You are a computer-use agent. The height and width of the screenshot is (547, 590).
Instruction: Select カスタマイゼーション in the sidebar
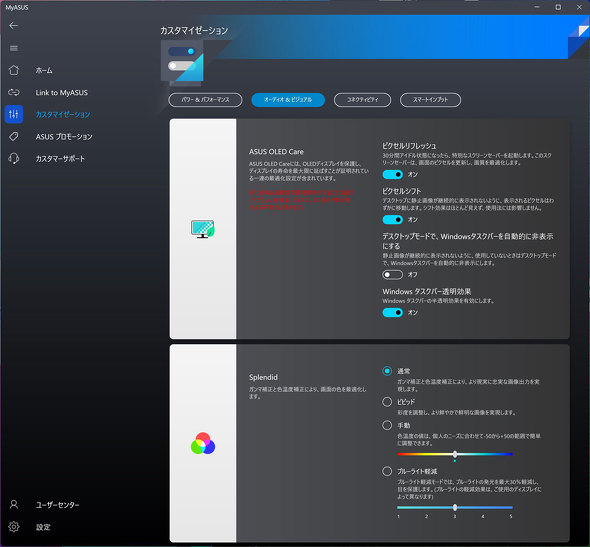pos(63,114)
